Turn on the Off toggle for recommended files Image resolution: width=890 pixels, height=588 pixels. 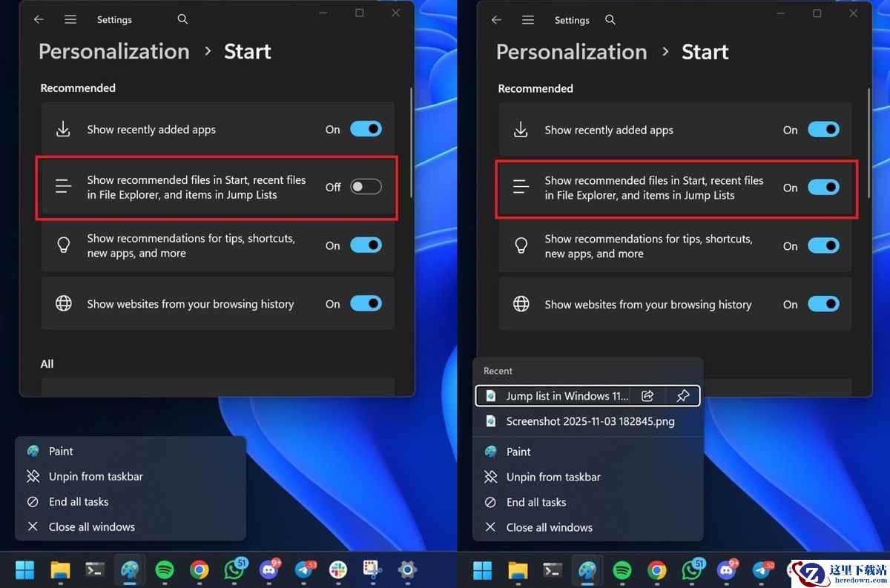[x=366, y=187]
